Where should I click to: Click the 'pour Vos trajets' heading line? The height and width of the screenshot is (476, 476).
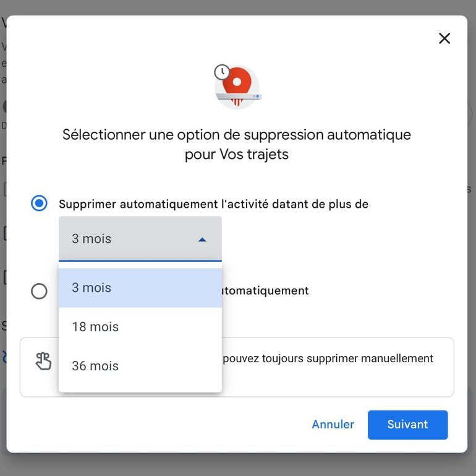click(237, 154)
